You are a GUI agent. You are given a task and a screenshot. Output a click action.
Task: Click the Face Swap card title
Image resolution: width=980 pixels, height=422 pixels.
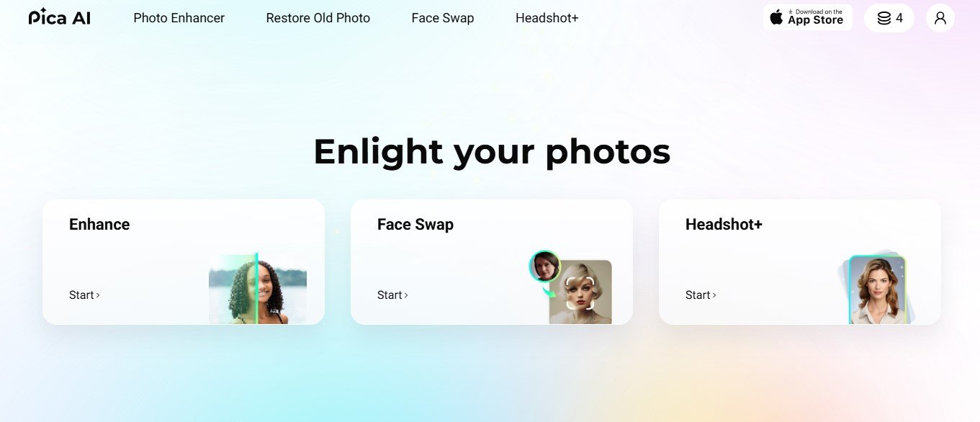(x=415, y=225)
